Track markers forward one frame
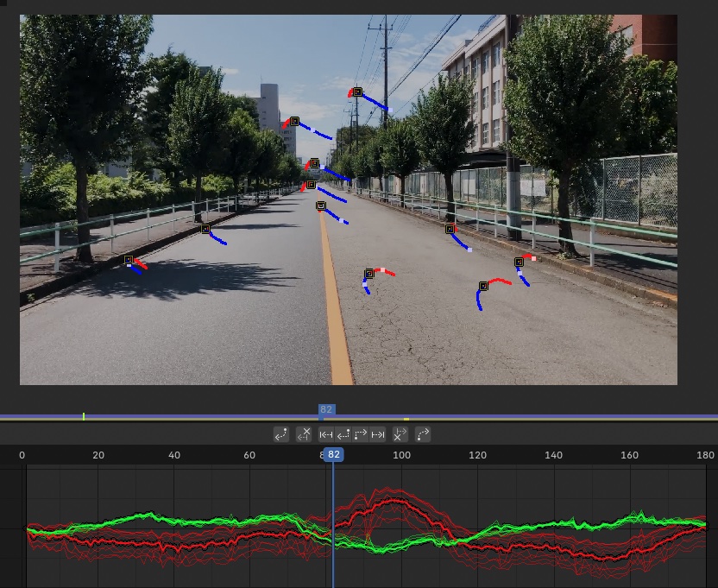The width and height of the screenshot is (718, 588). click(361, 434)
